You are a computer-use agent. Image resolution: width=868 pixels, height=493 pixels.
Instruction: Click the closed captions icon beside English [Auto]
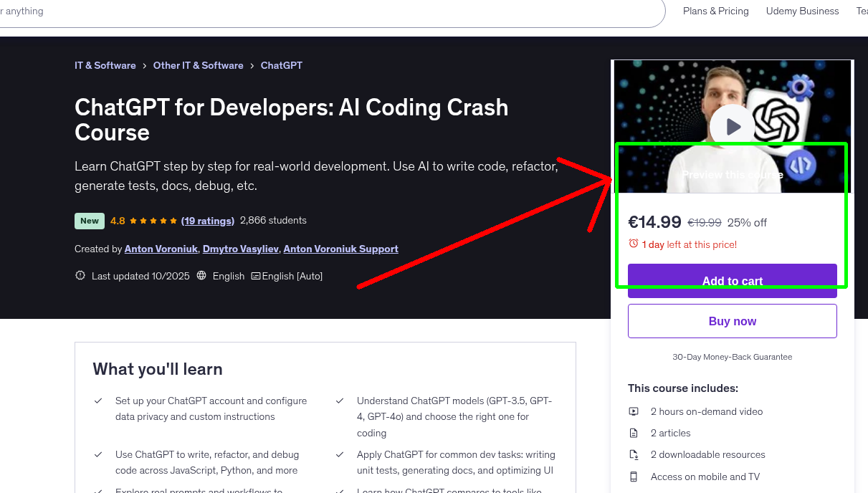coord(257,275)
